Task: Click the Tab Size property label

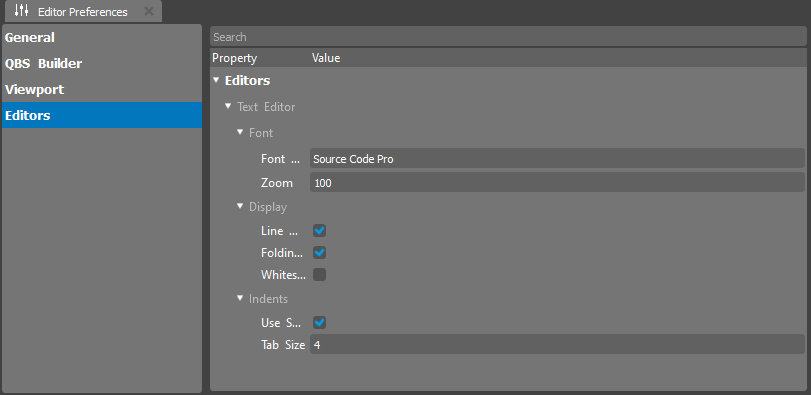Action: pyautogui.click(x=283, y=345)
